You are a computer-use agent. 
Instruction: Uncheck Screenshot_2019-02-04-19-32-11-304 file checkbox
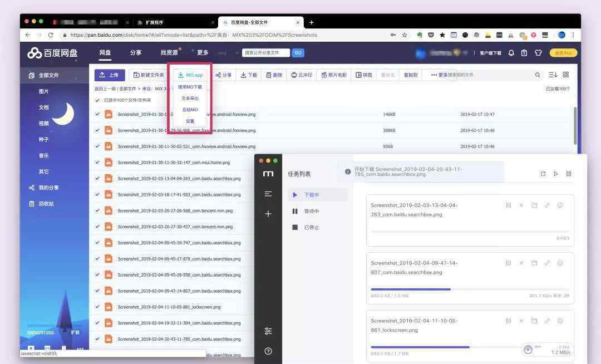[97, 323]
